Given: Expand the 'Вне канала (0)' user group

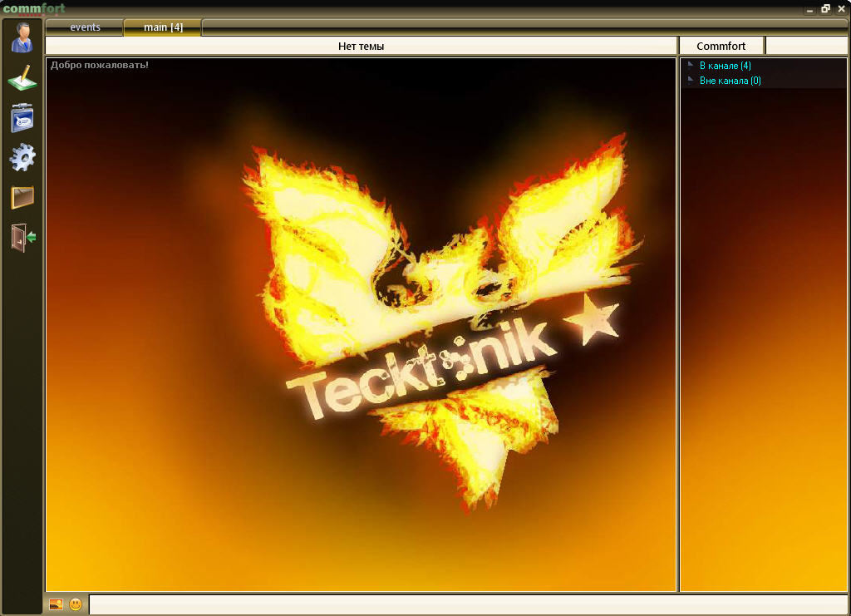Looking at the screenshot, I should tap(691, 81).
